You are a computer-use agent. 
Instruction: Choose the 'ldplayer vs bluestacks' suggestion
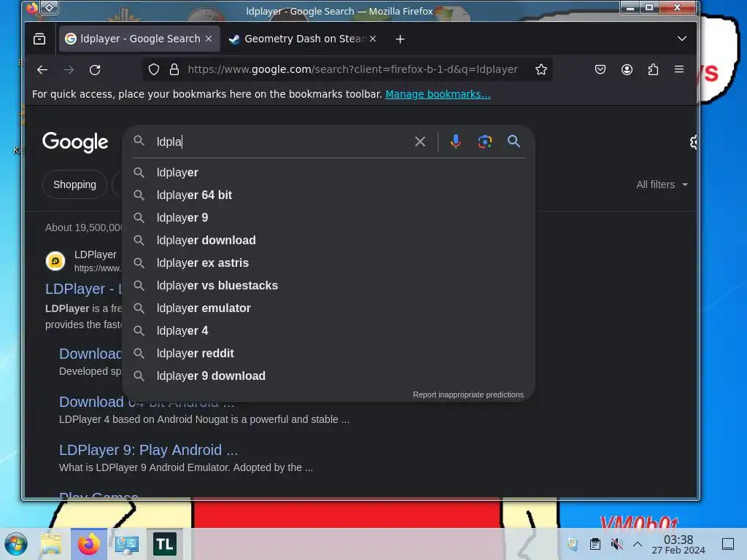[328, 286]
